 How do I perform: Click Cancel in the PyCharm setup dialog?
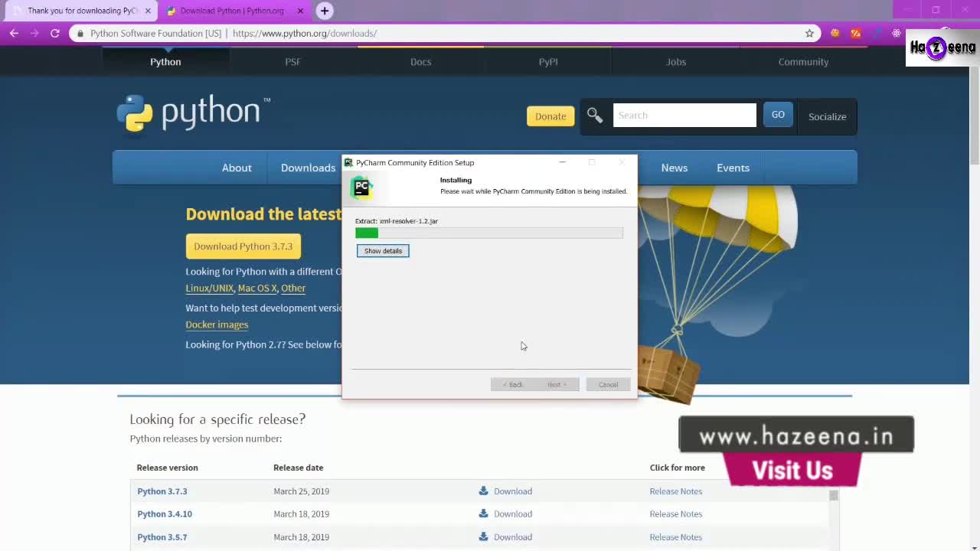(x=608, y=384)
